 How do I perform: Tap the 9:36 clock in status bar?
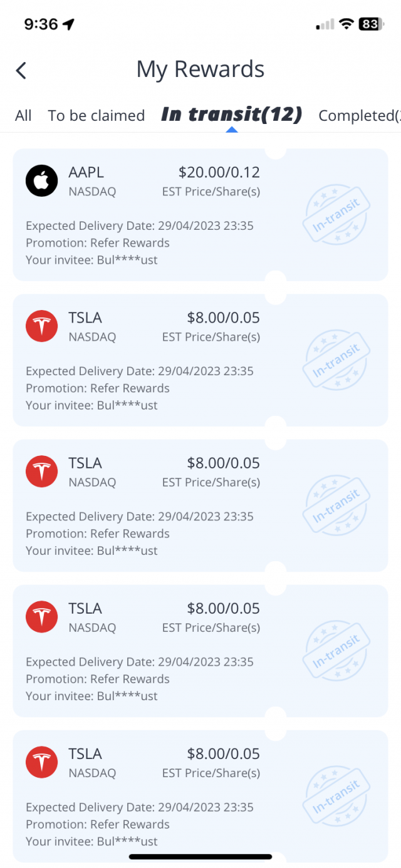(x=41, y=24)
